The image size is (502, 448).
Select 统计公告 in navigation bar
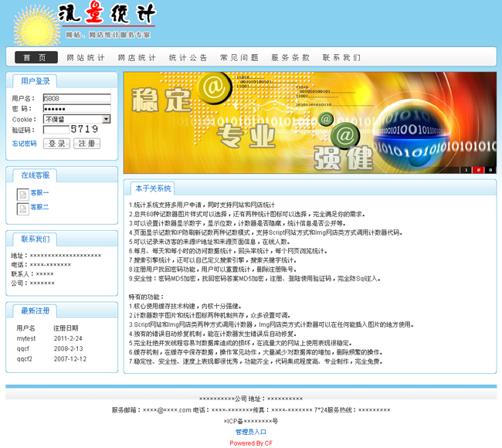(x=188, y=58)
